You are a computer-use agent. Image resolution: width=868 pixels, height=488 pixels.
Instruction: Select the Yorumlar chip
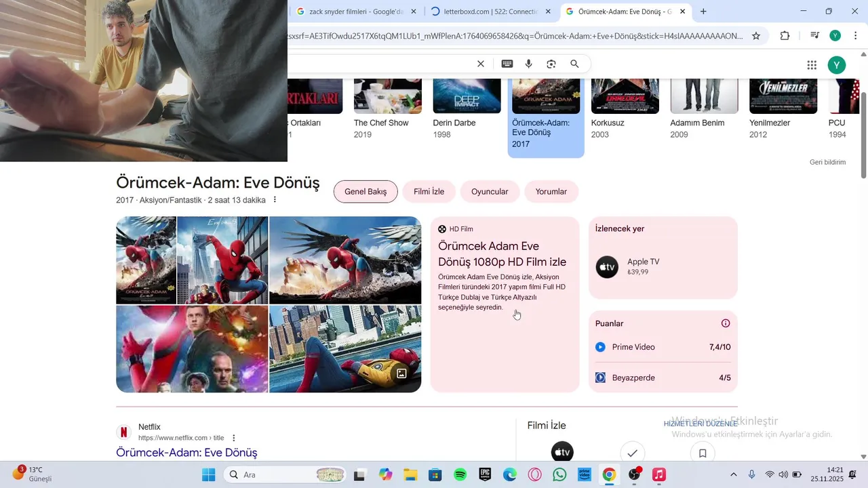coord(551,192)
